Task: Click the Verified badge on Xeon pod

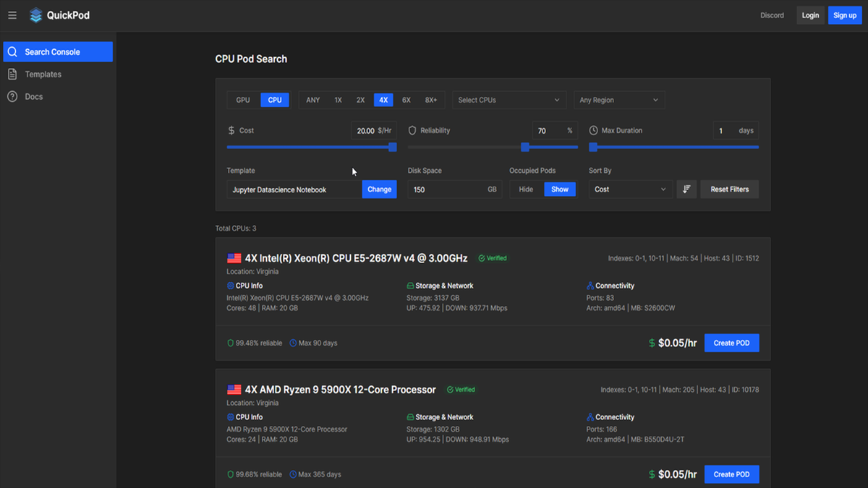Action: point(492,258)
